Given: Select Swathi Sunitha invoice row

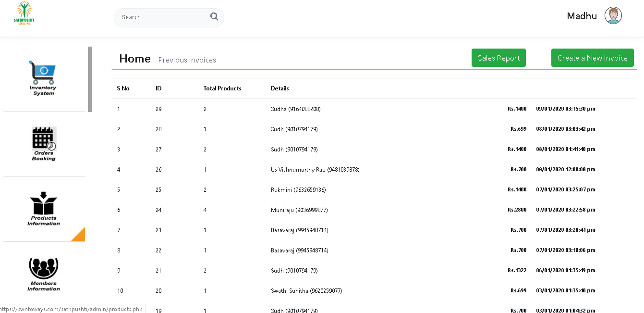Looking at the screenshot, I should click(306, 291).
